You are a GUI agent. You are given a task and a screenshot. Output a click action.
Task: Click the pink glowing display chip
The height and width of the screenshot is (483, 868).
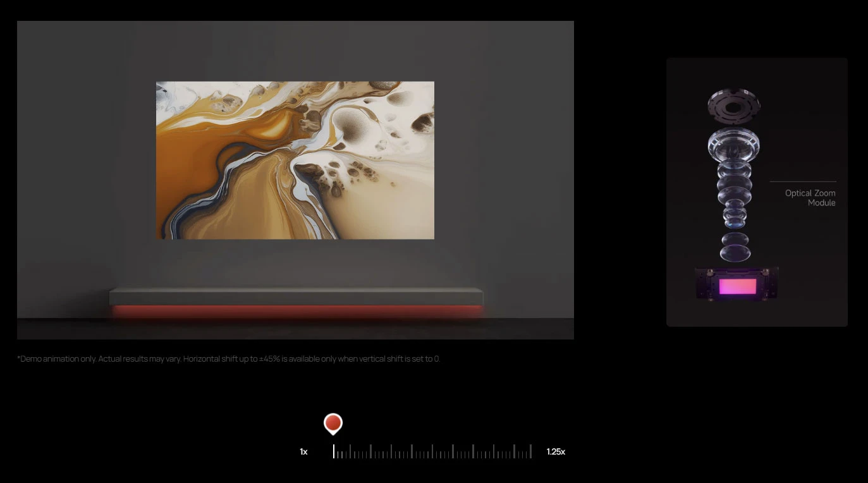(737, 286)
